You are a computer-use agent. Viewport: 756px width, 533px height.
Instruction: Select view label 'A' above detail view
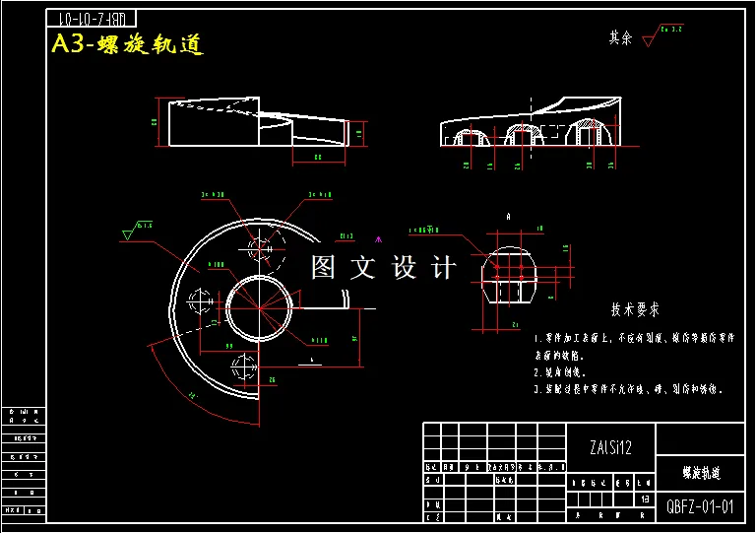(508, 217)
